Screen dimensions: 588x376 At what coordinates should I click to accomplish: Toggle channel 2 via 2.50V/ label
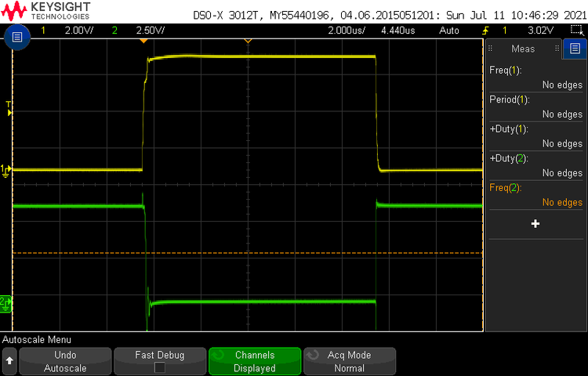pyautogui.click(x=149, y=31)
